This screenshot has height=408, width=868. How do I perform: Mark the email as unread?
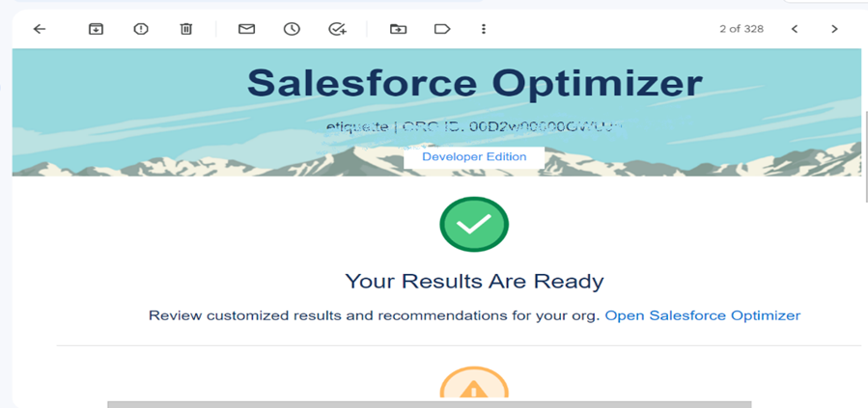click(x=246, y=29)
